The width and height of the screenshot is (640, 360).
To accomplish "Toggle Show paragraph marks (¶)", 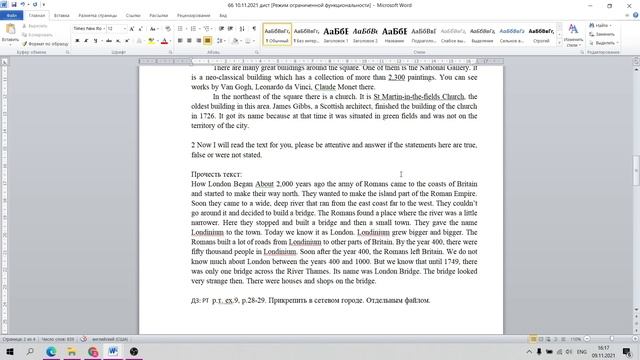I will click(254, 29).
